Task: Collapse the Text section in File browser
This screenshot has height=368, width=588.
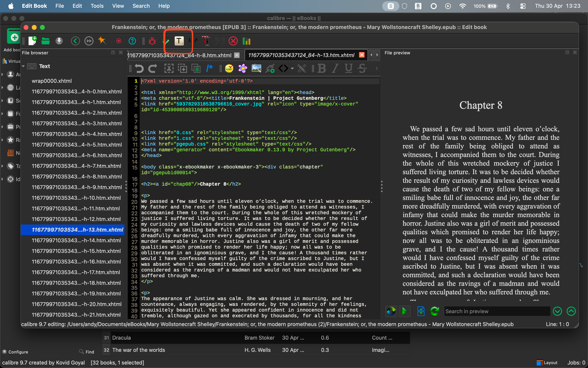Action: point(24,66)
